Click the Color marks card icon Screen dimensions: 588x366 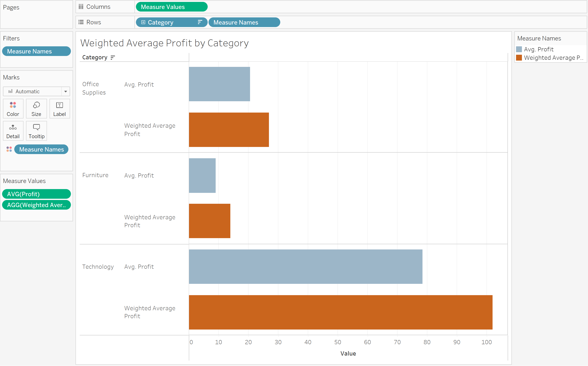[x=13, y=105]
